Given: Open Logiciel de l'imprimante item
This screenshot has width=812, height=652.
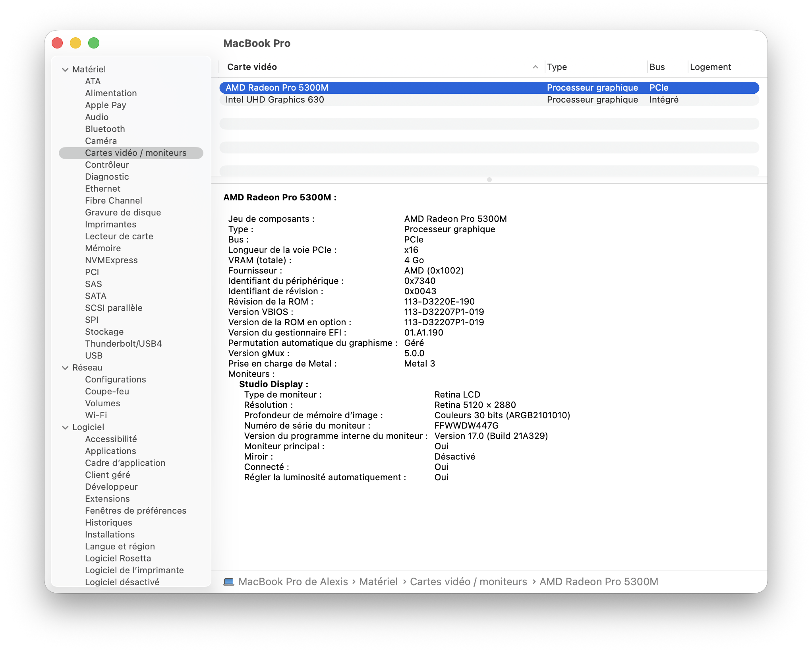Looking at the screenshot, I should click(134, 570).
